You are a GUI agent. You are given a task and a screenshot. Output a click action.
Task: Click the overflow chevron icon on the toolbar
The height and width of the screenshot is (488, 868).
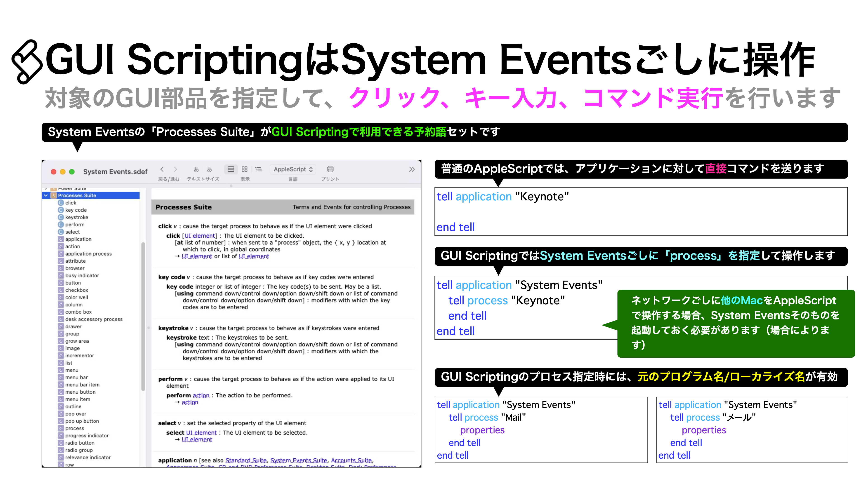[412, 169]
